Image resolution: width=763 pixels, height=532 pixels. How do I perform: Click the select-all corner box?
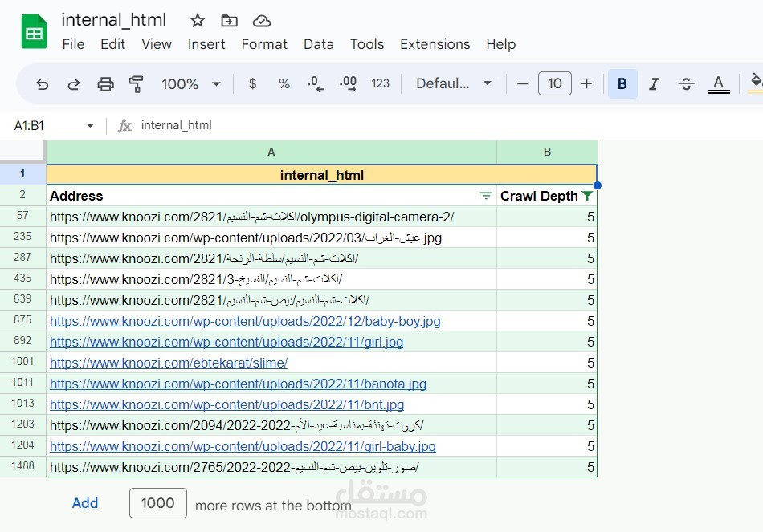(x=22, y=150)
